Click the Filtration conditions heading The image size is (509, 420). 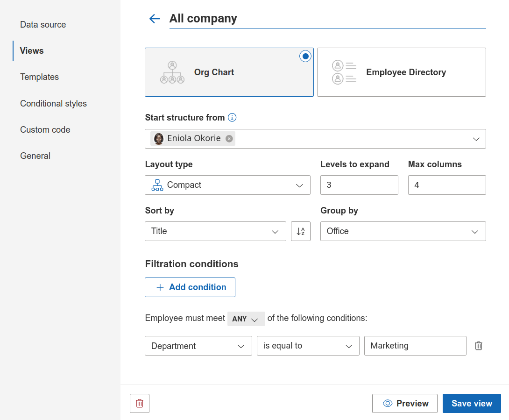(191, 264)
